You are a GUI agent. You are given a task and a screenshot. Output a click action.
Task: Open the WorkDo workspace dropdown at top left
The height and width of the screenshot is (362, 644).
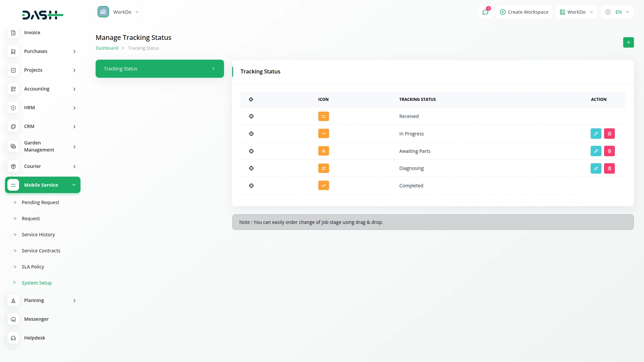click(118, 12)
